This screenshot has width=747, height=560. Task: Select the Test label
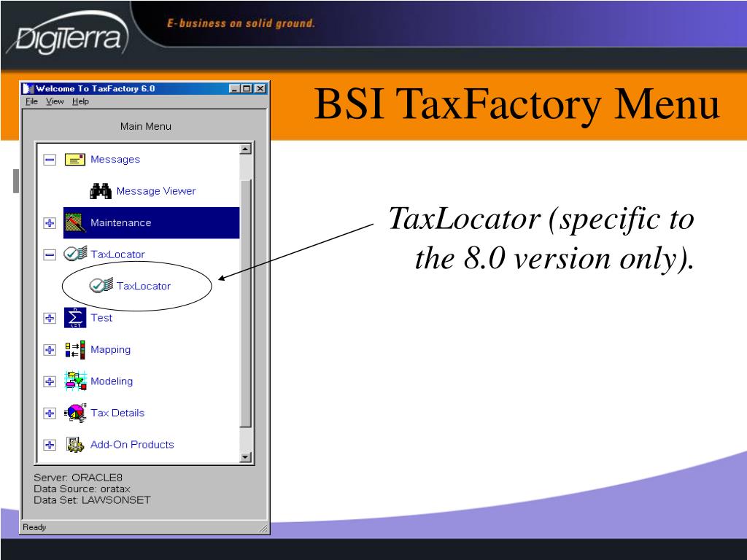[101, 318]
